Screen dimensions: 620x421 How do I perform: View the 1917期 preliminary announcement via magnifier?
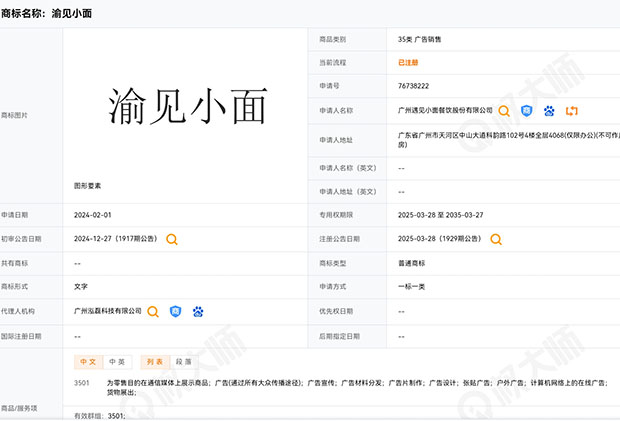pos(172,239)
